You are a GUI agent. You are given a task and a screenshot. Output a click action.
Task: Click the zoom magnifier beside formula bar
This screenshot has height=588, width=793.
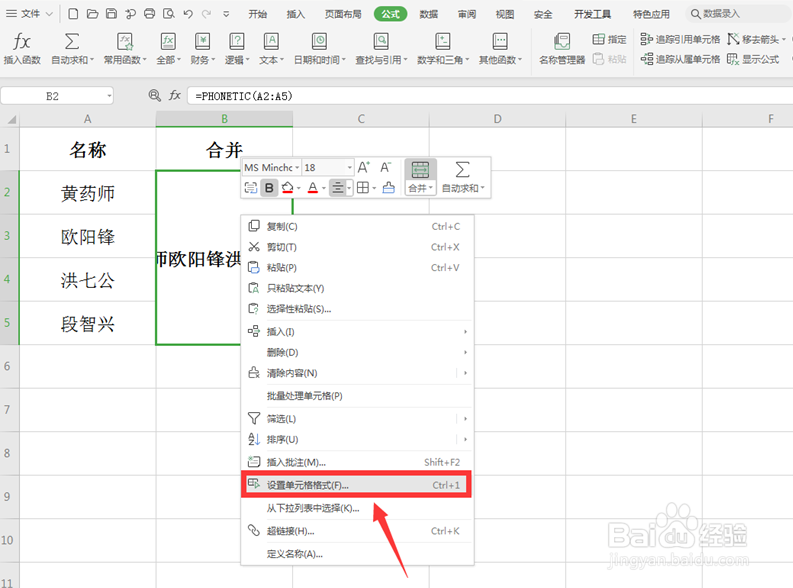coord(154,95)
